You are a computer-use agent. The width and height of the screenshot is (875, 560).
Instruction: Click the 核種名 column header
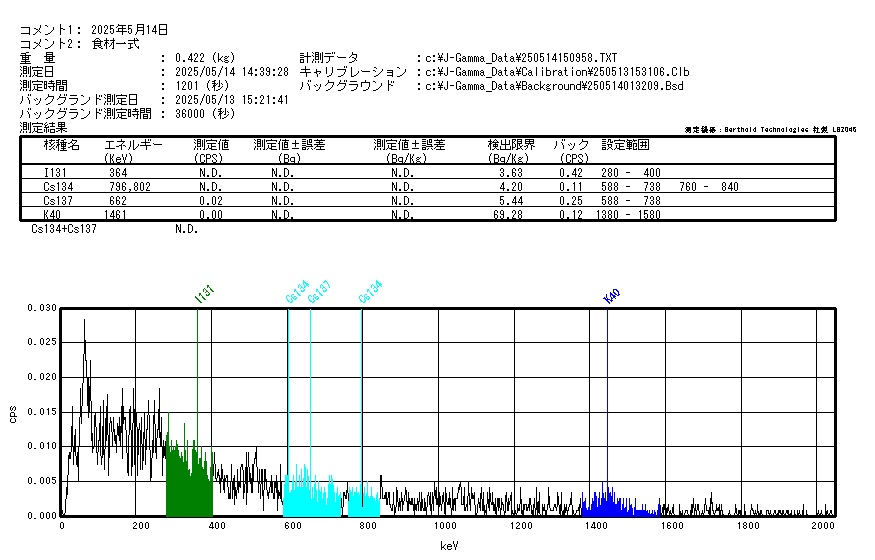[61, 146]
